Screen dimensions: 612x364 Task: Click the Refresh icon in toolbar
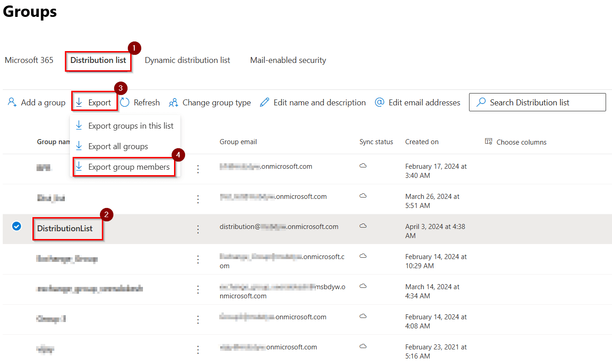click(125, 103)
